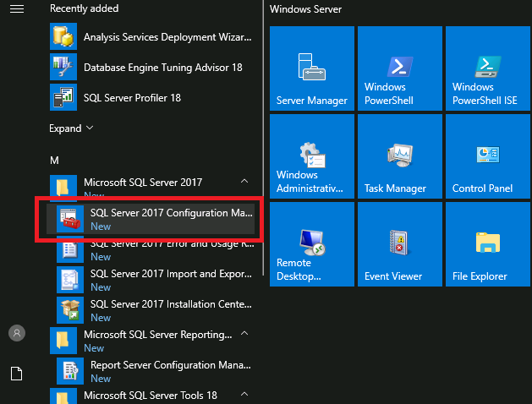Open Report Server Configuration Manager icon
Image resolution: width=532 pixels, height=404 pixels.
point(70,371)
